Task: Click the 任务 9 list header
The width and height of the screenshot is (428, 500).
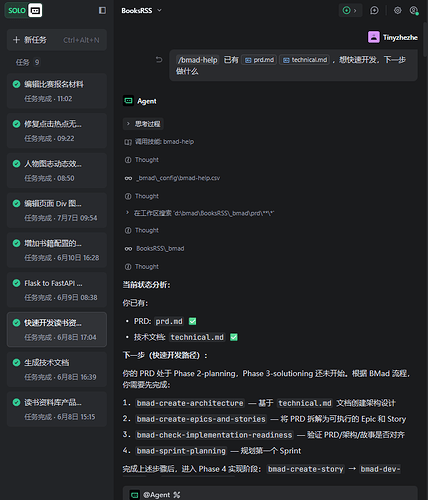Action: point(27,62)
